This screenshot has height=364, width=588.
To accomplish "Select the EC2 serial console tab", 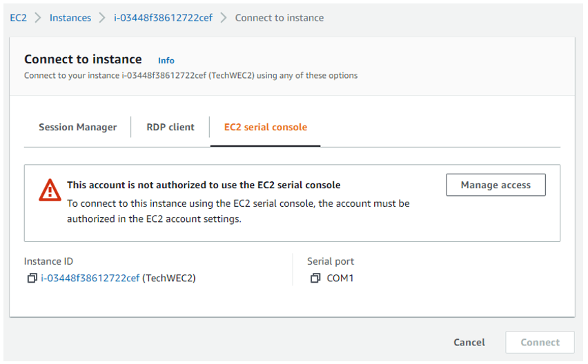I will point(266,128).
